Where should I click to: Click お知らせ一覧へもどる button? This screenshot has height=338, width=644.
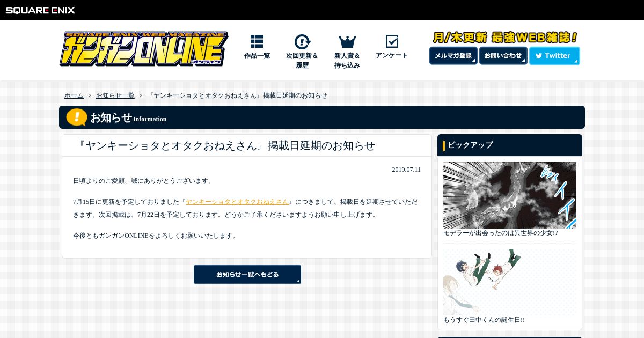[x=247, y=274]
